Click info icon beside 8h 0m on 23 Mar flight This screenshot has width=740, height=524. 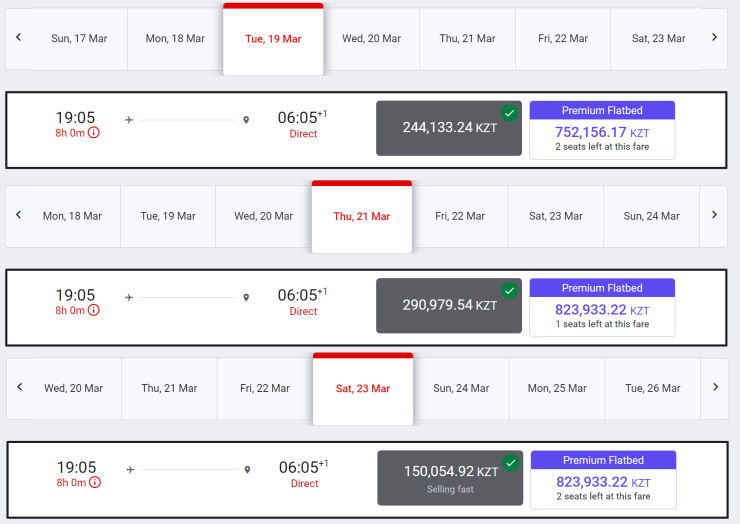[95, 483]
